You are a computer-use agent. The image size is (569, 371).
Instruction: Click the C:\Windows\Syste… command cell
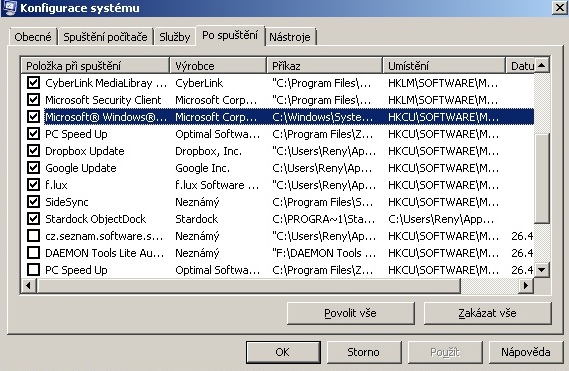323,117
